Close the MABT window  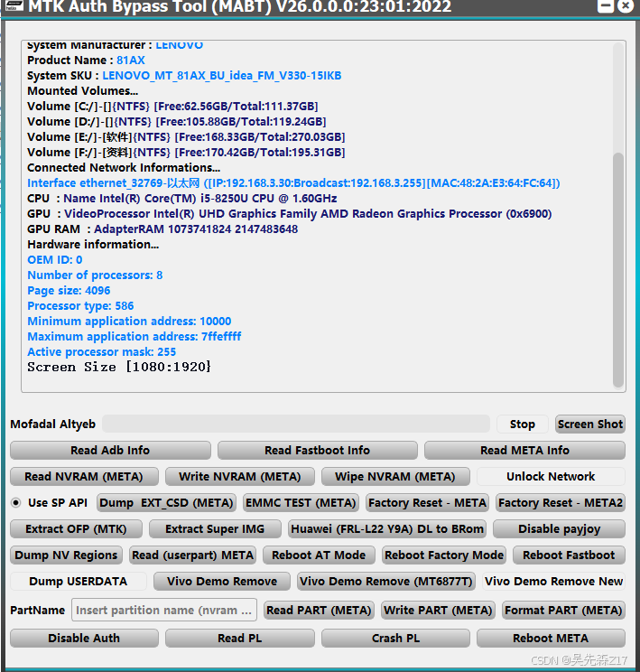point(625,5)
